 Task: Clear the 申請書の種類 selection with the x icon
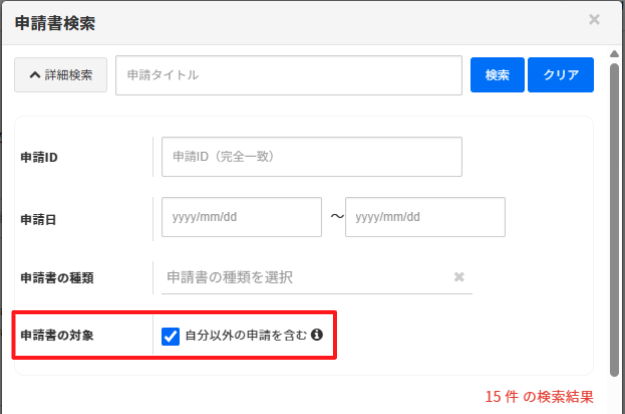(459, 277)
